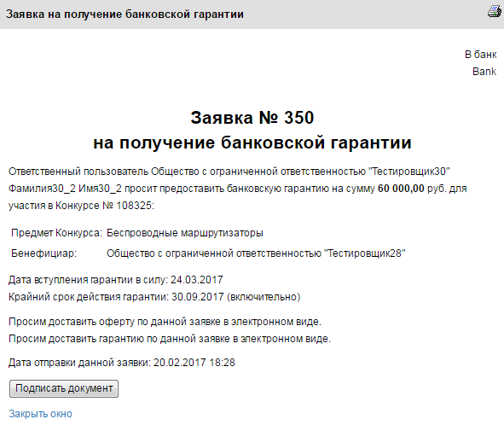
Task: Click the beneficiary name Тестировщик28
Action: pos(365,253)
